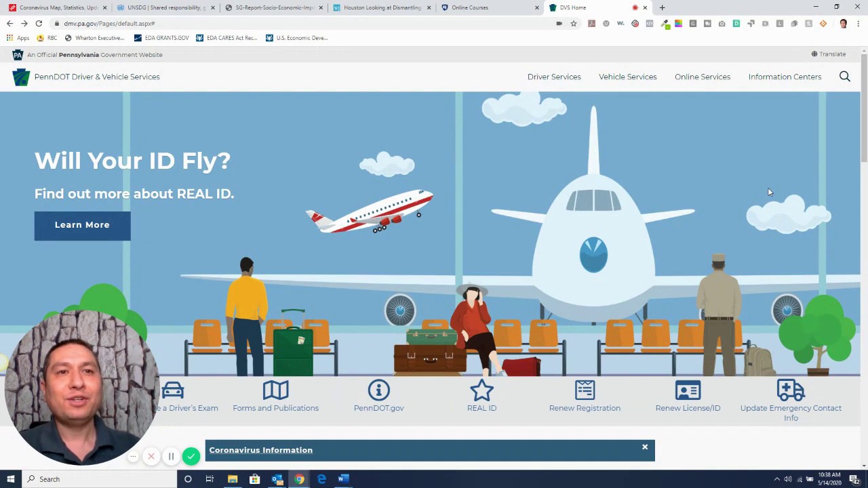Expand the Driver Services menu
The image size is (868, 488).
point(554,77)
